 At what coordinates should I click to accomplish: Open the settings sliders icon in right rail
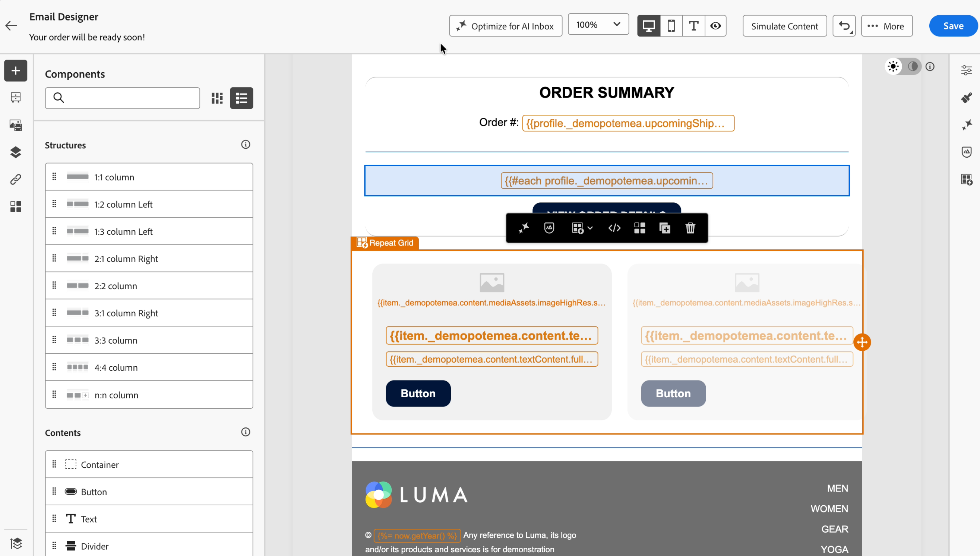pyautogui.click(x=966, y=70)
